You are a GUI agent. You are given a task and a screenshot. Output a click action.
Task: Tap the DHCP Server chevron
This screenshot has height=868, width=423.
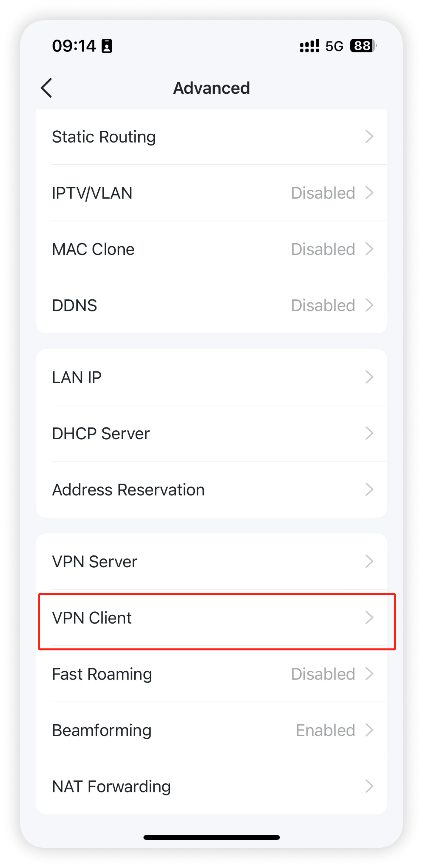click(x=369, y=433)
